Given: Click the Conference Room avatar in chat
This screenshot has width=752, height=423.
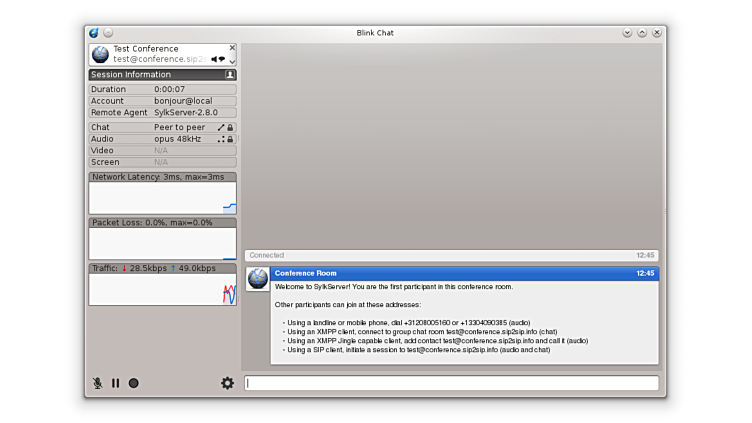Looking at the screenshot, I should click(258, 279).
